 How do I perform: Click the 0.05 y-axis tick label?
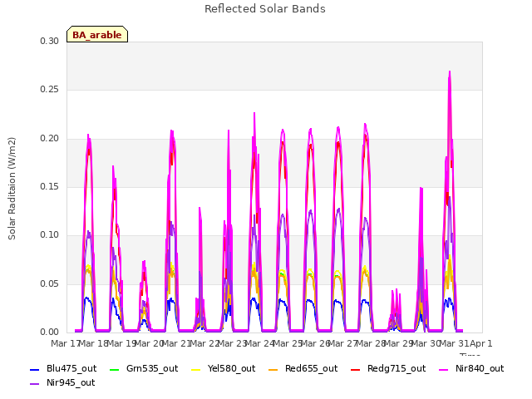tap(49, 283)
